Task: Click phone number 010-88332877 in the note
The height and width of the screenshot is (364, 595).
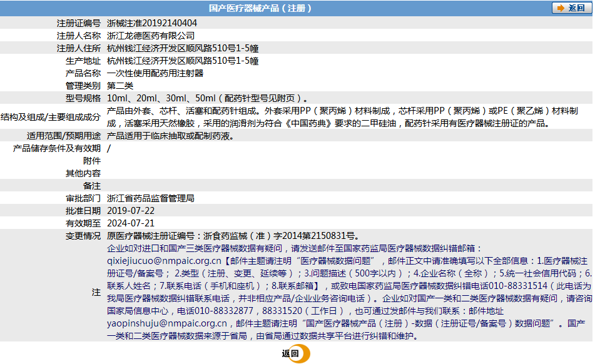Action: [223, 311]
